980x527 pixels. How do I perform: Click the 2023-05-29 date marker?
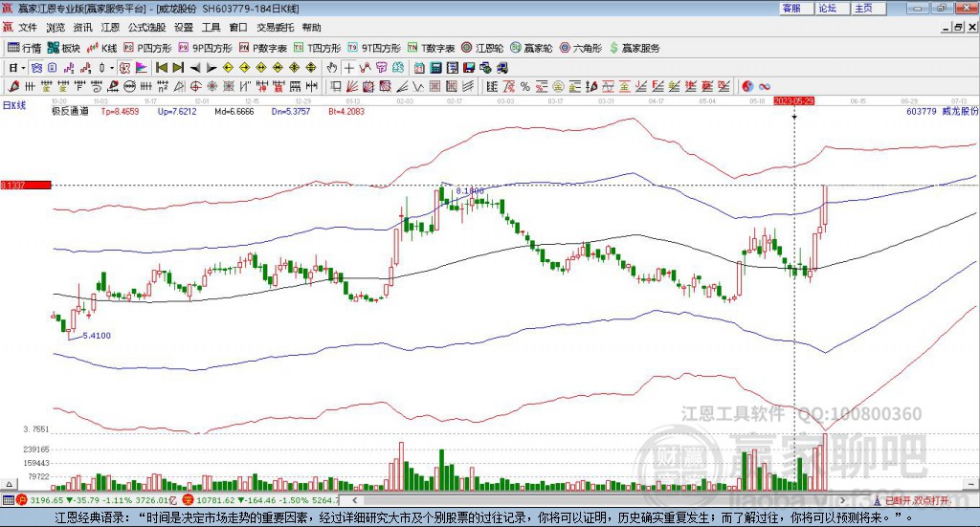pyautogui.click(x=793, y=101)
